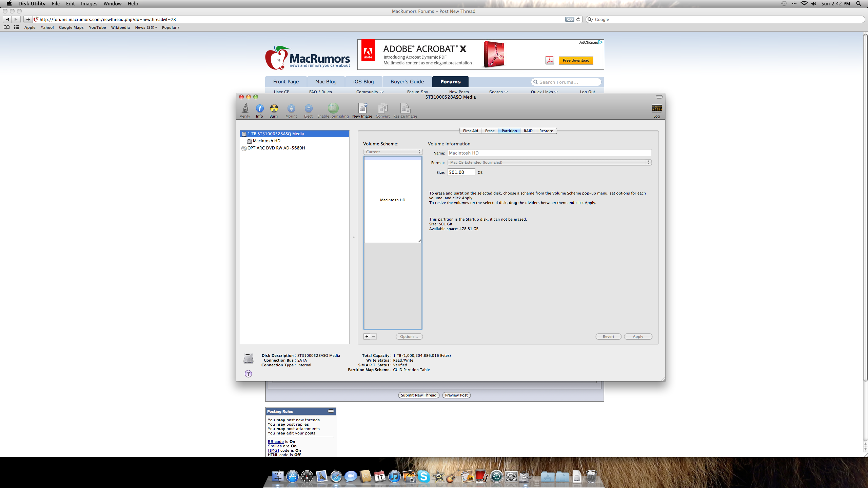Click the partition Size field

[x=461, y=172]
